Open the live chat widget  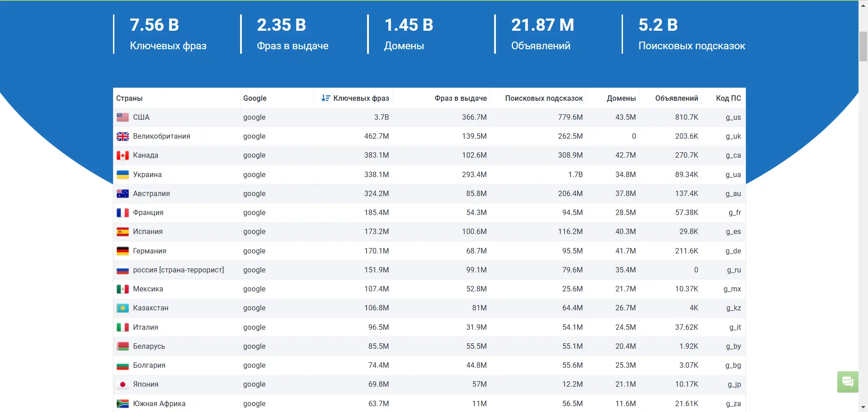(x=848, y=382)
